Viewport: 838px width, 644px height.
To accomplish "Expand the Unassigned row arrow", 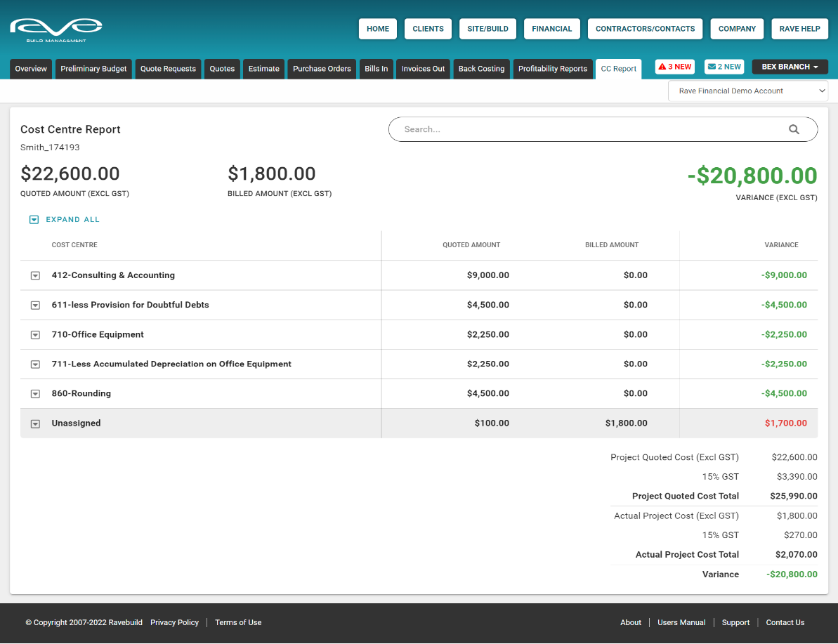I will pos(35,423).
